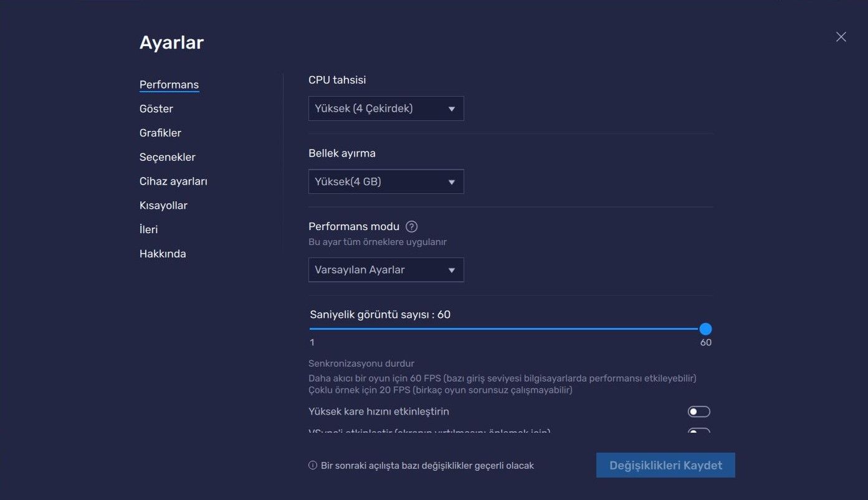
Task: Open the Seçenekler settings section
Action: [168, 157]
